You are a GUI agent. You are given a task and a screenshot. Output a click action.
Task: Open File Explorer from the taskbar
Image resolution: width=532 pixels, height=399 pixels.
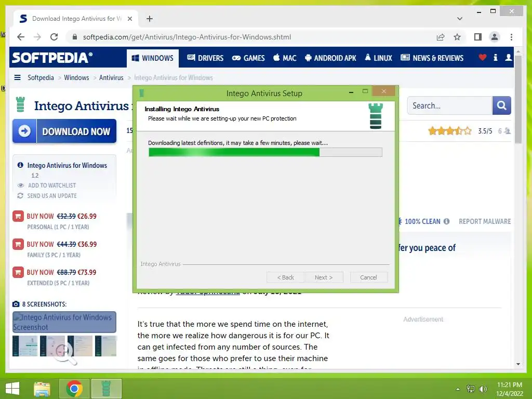tap(42, 389)
